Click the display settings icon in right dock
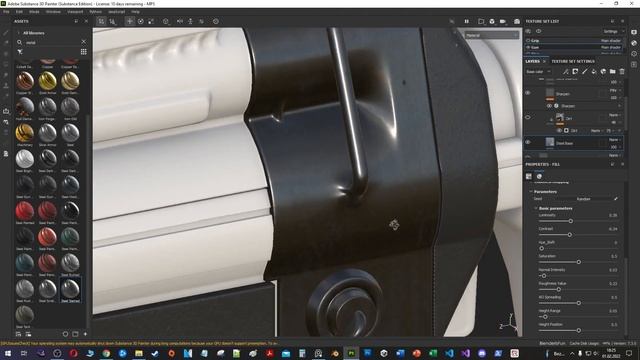 [634, 32]
